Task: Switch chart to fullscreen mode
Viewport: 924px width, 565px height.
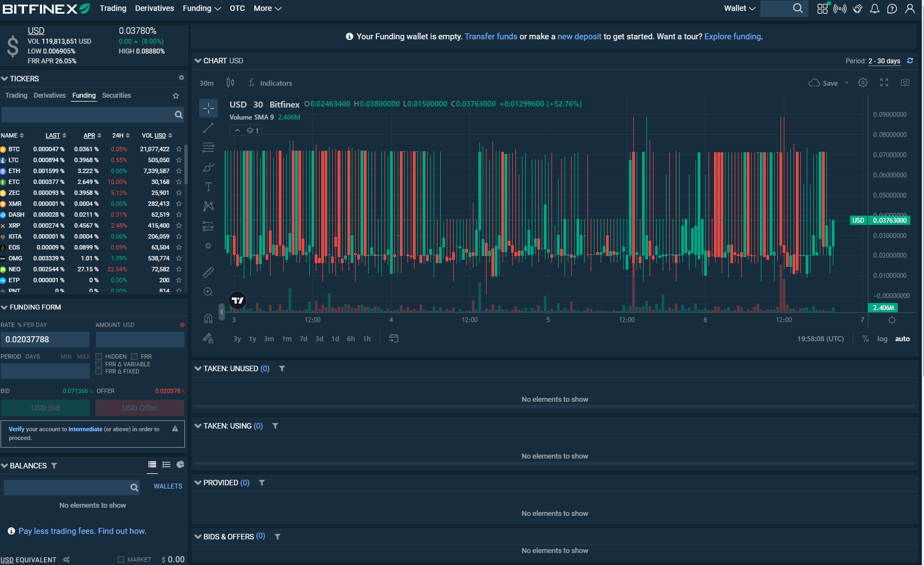Action: (x=884, y=82)
